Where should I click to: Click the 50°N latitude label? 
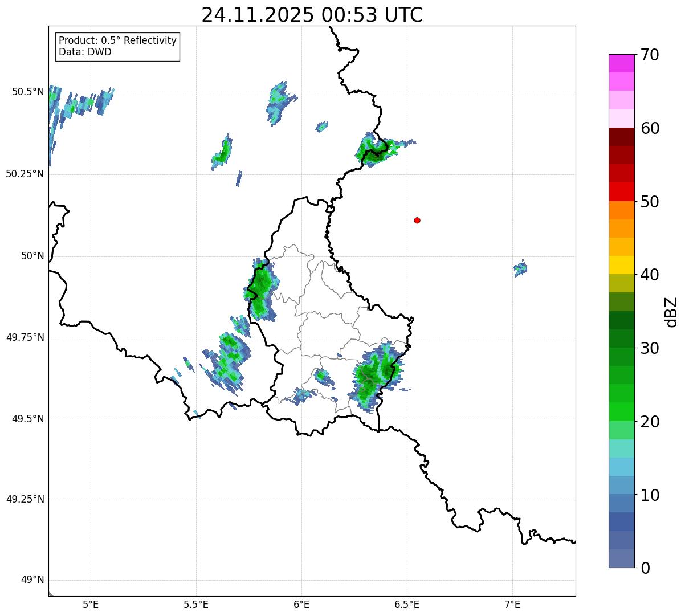tap(32, 256)
